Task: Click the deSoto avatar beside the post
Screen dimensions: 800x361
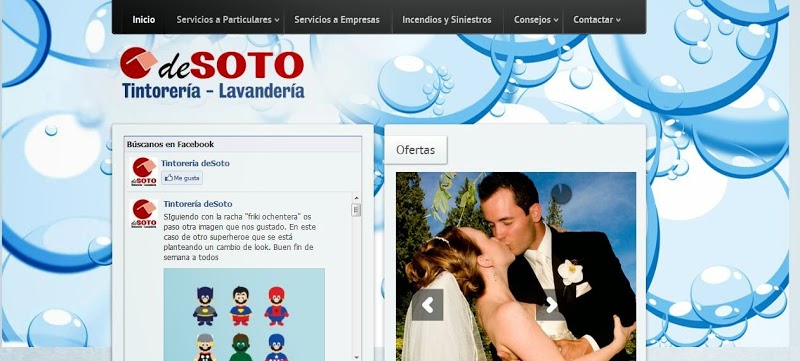Action: tap(144, 214)
